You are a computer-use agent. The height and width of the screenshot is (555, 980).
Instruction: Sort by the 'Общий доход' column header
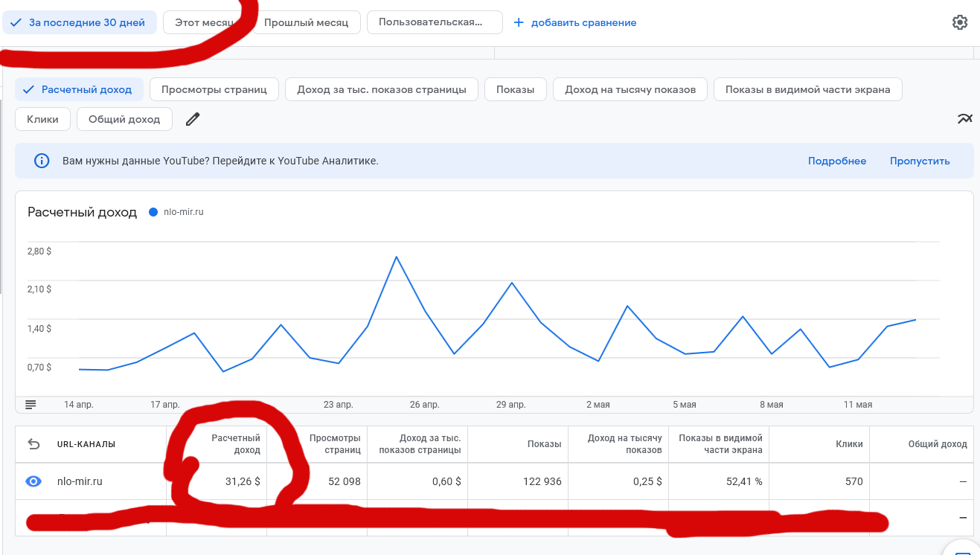(938, 444)
